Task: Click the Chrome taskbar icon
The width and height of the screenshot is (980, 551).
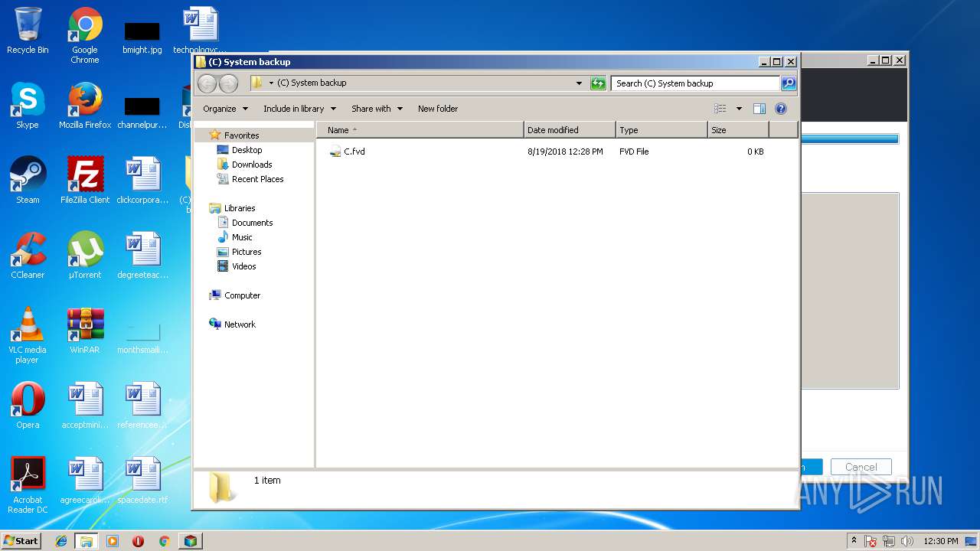Action: [x=164, y=541]
